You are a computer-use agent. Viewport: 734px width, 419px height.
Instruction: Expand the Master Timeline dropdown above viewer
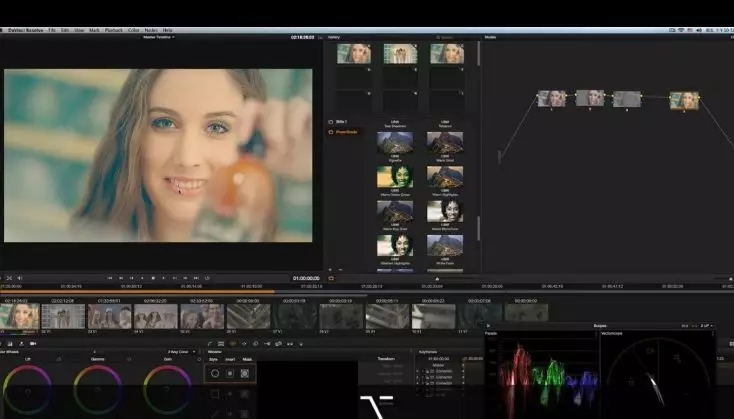point(159,37)
